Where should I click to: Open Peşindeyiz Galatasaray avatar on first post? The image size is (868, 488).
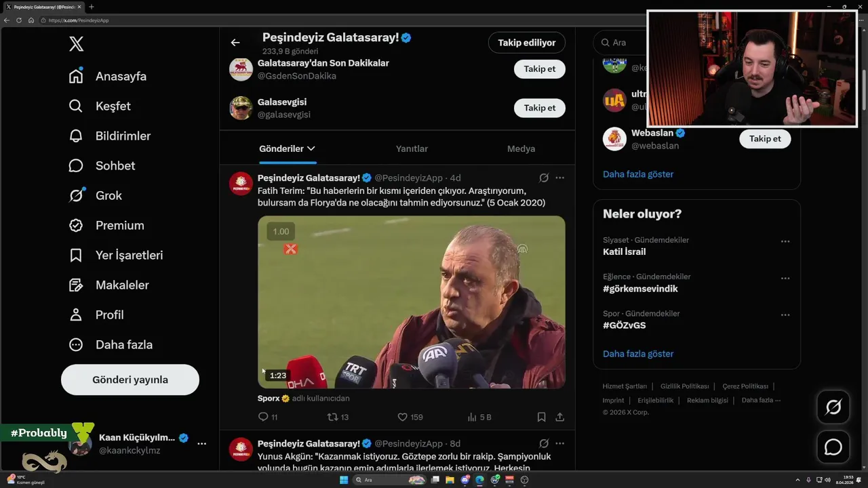coord(241,184)
